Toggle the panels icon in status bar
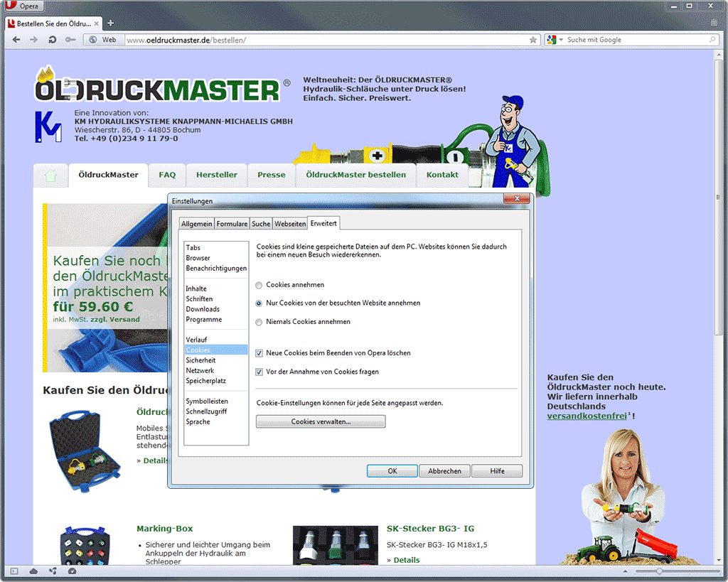The width and height of the screenshot is (728, 582). tap(14, 571)
